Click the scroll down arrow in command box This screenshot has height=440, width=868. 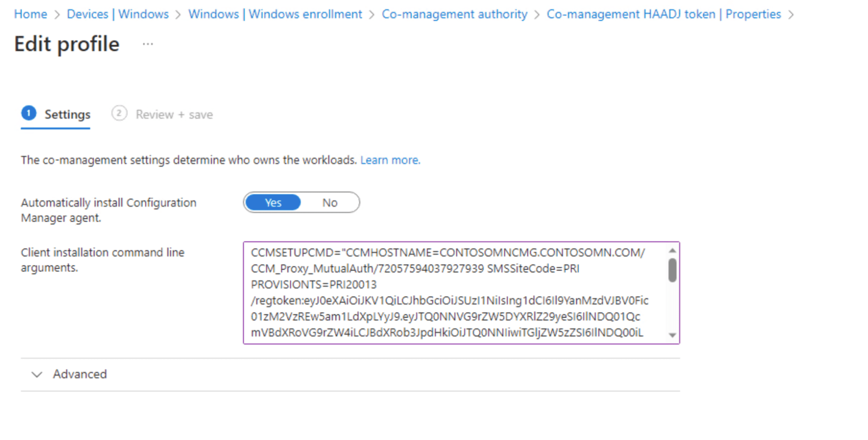tap(672, 335)
